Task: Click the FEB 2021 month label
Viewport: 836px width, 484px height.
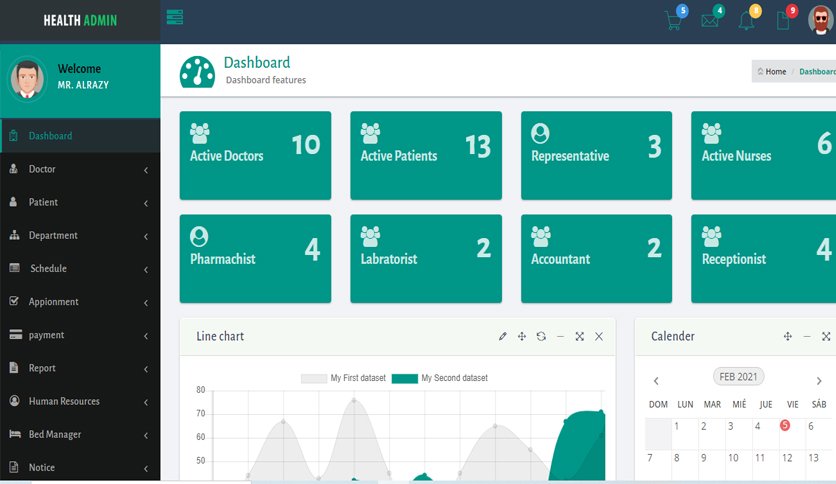Action: (738, 376)
